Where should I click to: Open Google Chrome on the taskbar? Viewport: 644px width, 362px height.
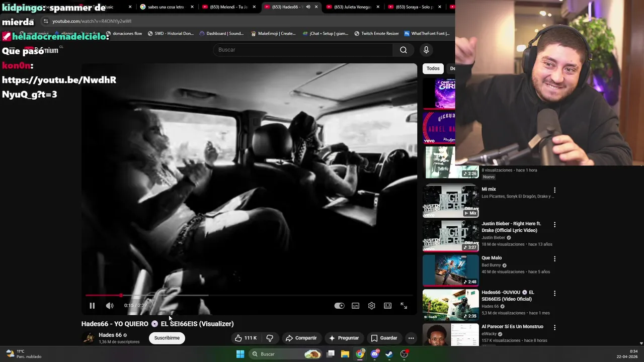[x=360, y=354]
